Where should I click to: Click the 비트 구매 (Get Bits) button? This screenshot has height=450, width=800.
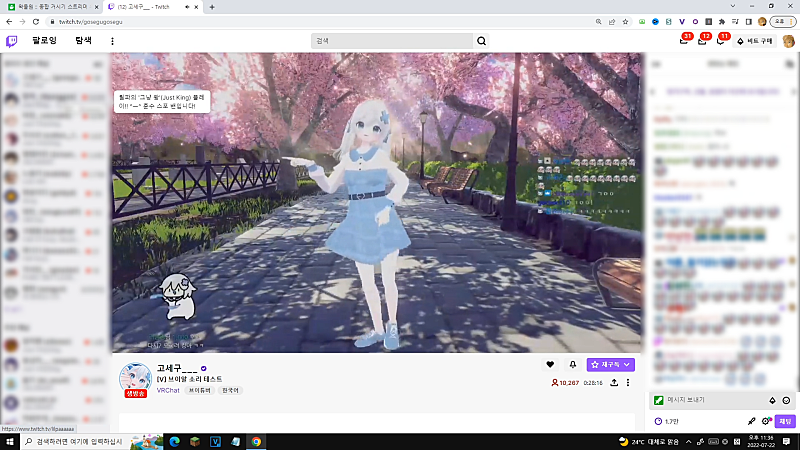pos(755,41)
